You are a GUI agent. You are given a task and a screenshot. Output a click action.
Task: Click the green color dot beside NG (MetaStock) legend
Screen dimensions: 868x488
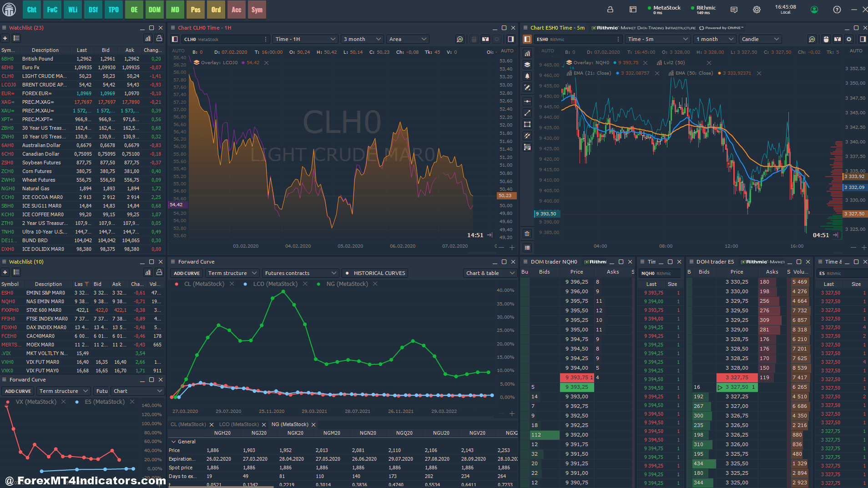point(318,284)
